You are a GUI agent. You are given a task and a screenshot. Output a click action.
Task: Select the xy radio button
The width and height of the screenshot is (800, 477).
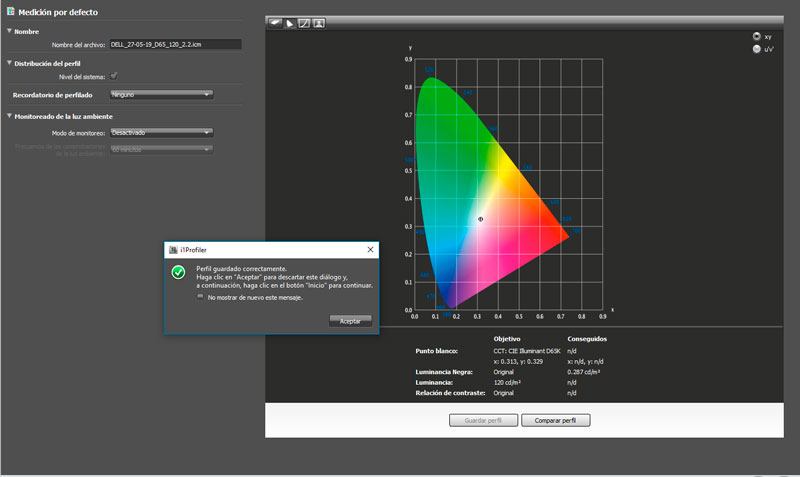tap(755, 35)
